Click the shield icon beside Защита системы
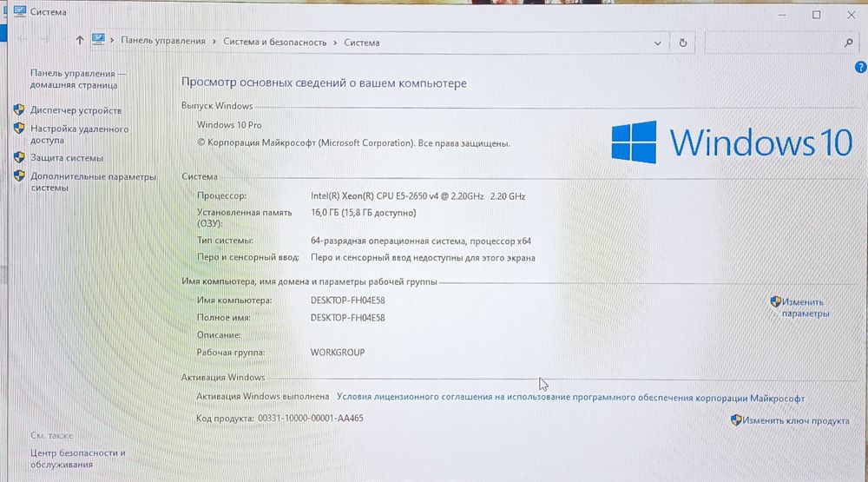This screenshot has width=868, height=482. (19, 157)
